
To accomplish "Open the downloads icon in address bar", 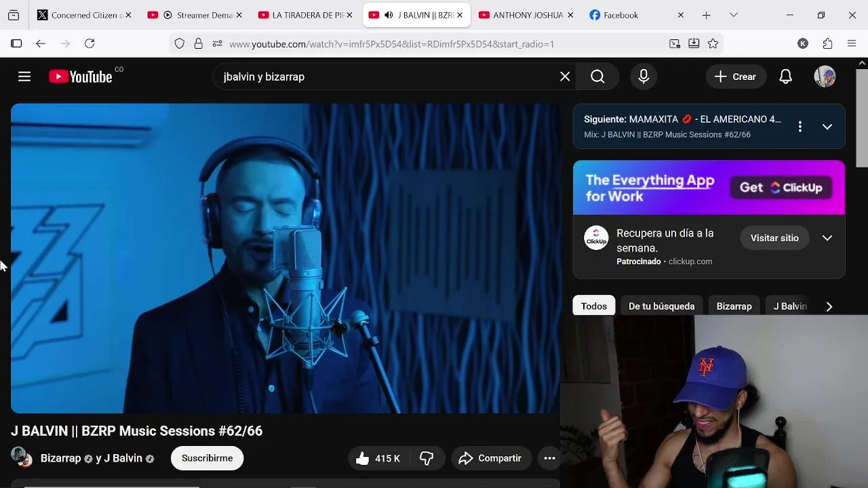I will 694,43.
